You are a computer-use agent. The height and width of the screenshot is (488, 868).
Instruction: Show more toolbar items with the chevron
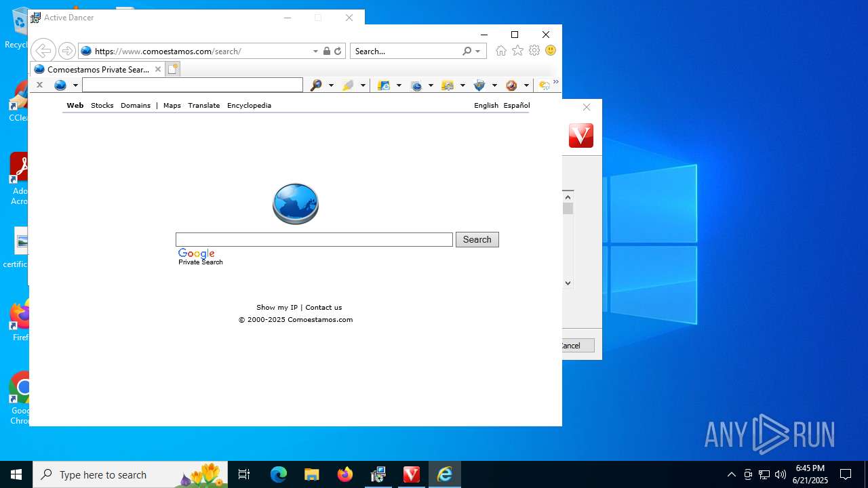[x=556, y=82]
